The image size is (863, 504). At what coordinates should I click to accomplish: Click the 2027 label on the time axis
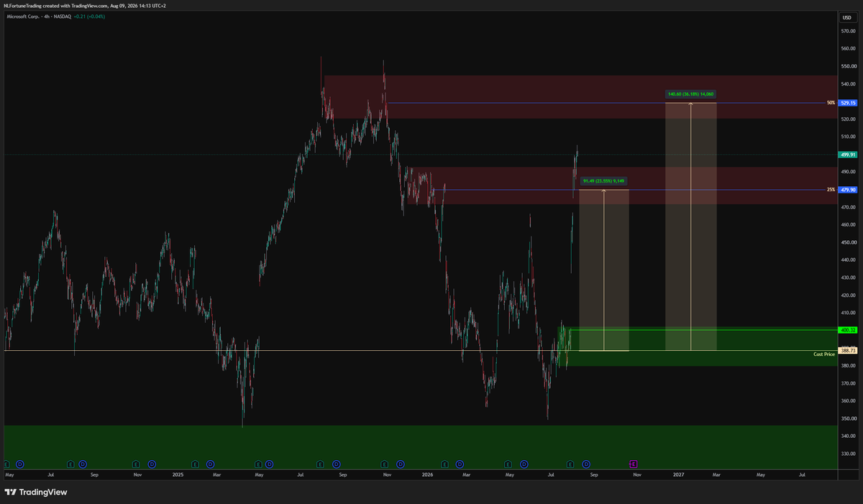tap(679, 475)
